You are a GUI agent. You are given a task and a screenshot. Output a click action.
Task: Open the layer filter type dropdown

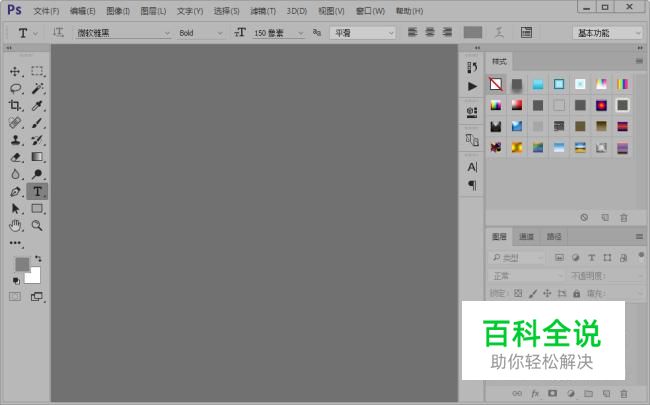coord(517,258)
